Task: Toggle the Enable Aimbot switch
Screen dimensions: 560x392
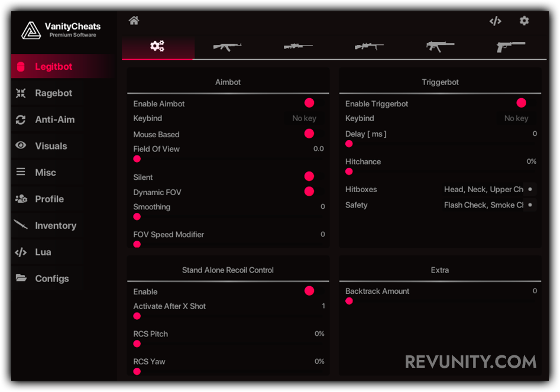Action: [x=309, y=103]
